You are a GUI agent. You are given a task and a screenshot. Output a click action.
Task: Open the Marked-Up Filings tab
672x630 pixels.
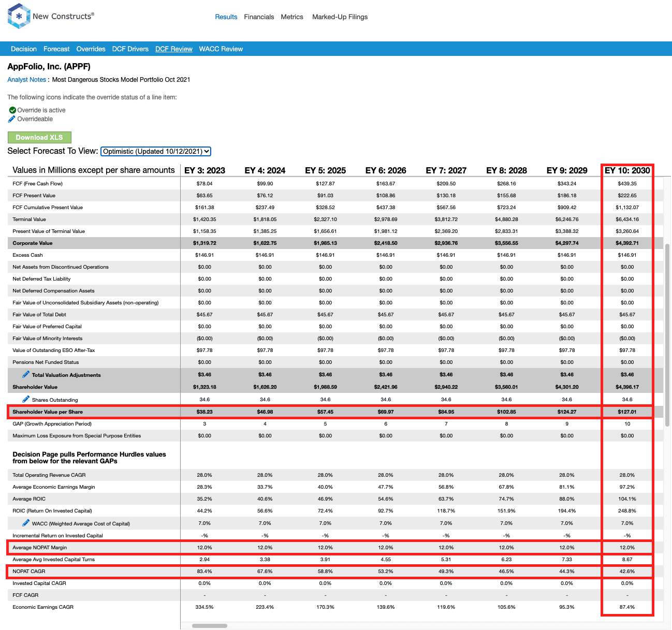point(340,17)
